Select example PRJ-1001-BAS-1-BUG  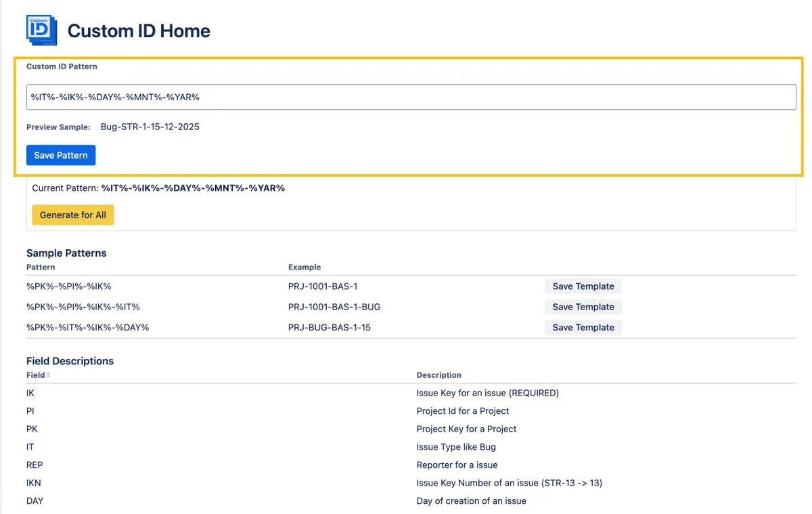pos(334,307)
